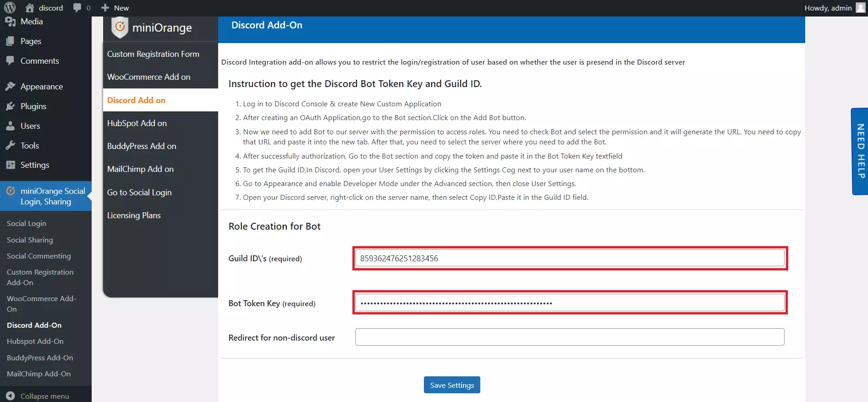
Task: Click the Role Creation for Bot heading
Action: point(275,226)
